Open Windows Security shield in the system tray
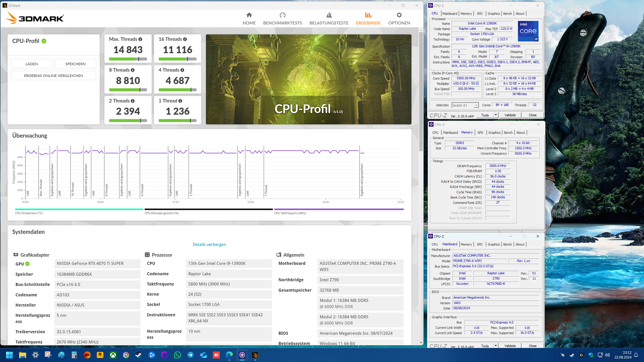This screenshot has height=362, width=644. [x=591, y=355]
